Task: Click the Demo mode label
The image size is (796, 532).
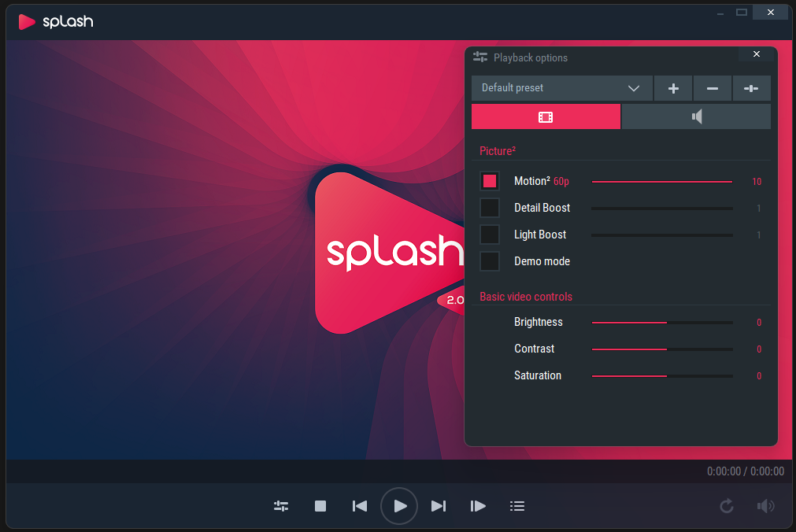Action: pyautogui.click(x=542, y=261)
